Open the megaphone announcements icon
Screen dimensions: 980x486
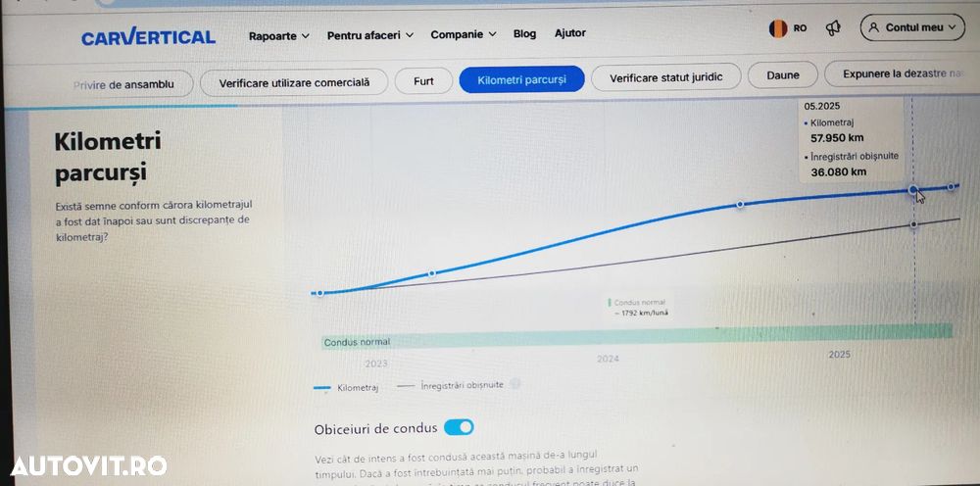point(833,28)
